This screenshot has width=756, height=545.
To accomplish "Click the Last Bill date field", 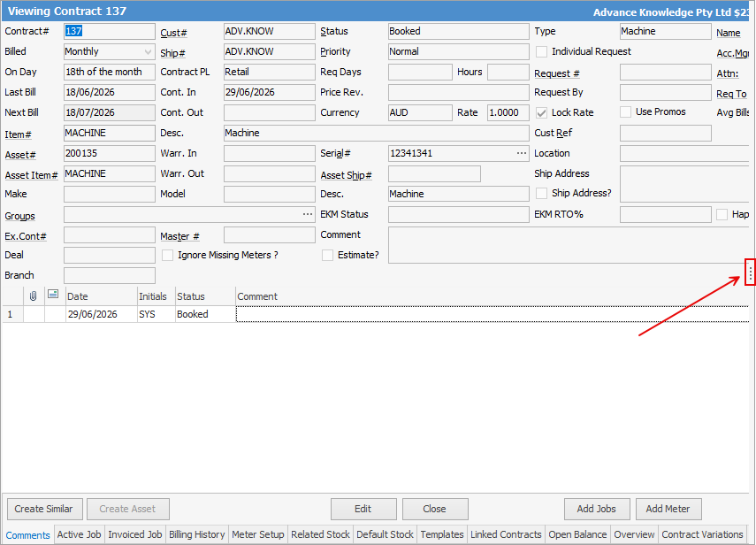I will [110, 92].
